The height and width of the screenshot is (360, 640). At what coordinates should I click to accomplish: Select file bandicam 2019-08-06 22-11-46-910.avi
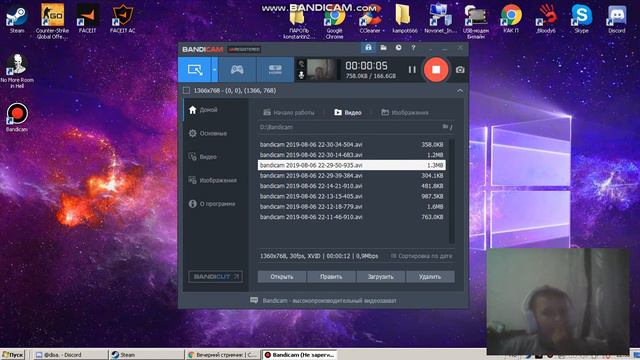pyautogui.click(x=351, y=217)
